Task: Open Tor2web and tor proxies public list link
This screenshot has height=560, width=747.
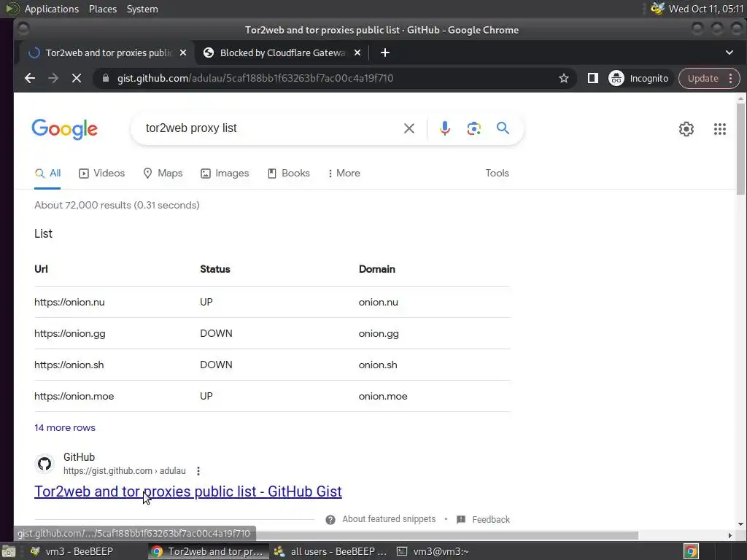Action: click(x=188, y=491)
